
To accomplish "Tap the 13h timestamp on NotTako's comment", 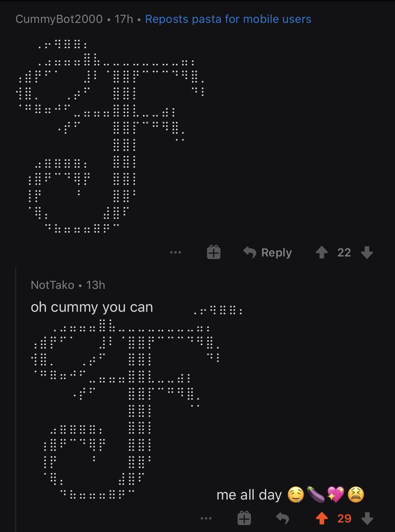I will point(95,285).
